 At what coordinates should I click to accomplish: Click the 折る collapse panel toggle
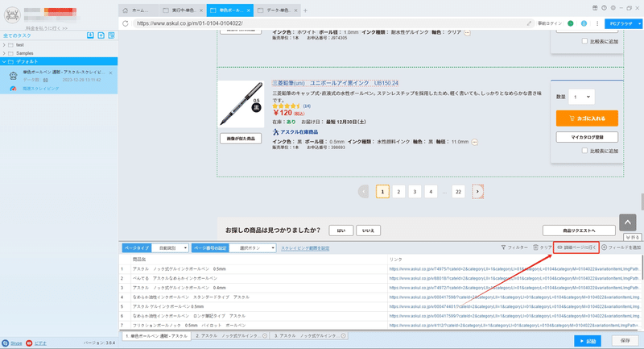pyautogui.click(x=633, y=238)
